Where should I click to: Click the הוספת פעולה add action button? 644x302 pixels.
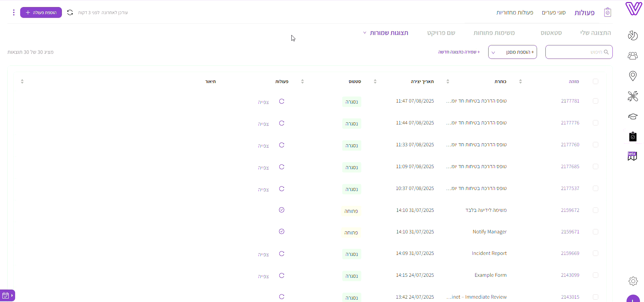(x=41, y=12)
